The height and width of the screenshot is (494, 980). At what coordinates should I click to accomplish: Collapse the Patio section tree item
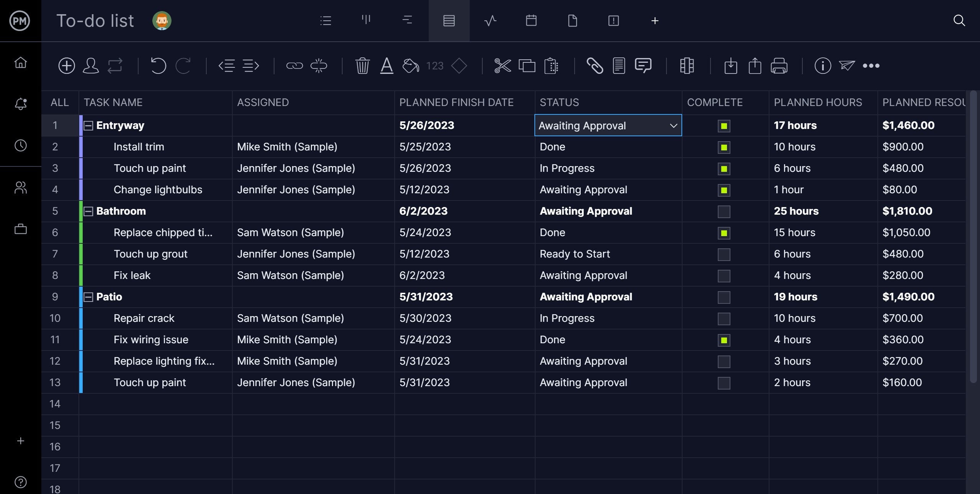point(88,297)
